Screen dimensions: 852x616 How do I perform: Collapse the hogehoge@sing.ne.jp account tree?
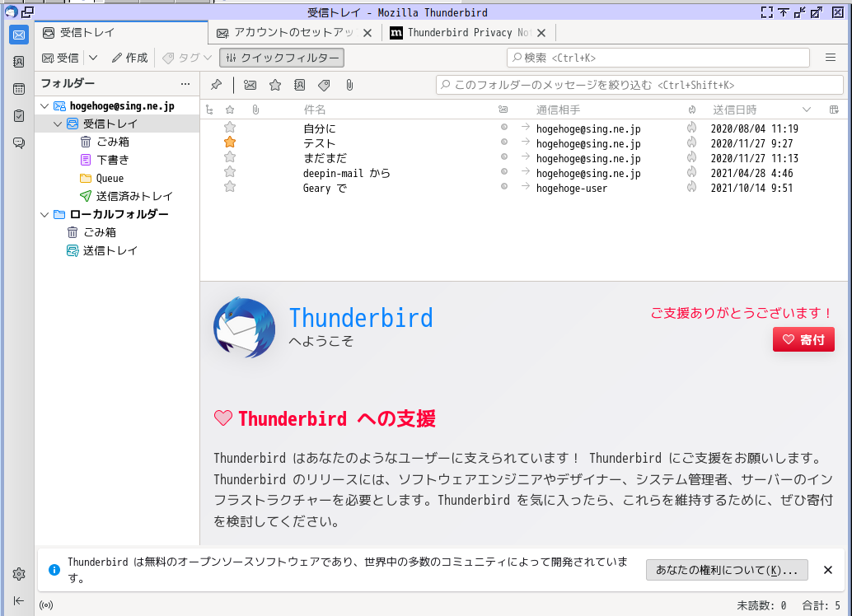[44, 106]
